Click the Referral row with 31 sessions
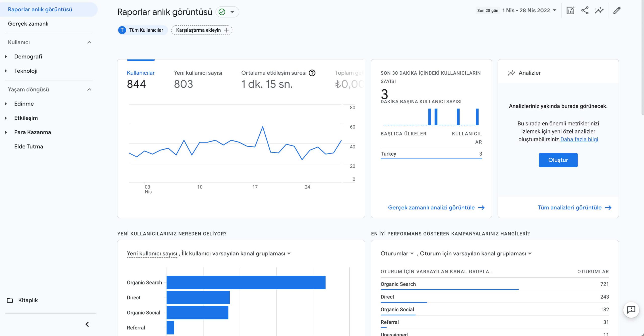The width and height of the screenshot is (644, 336). pyautogui.click(x=495, y=322)
